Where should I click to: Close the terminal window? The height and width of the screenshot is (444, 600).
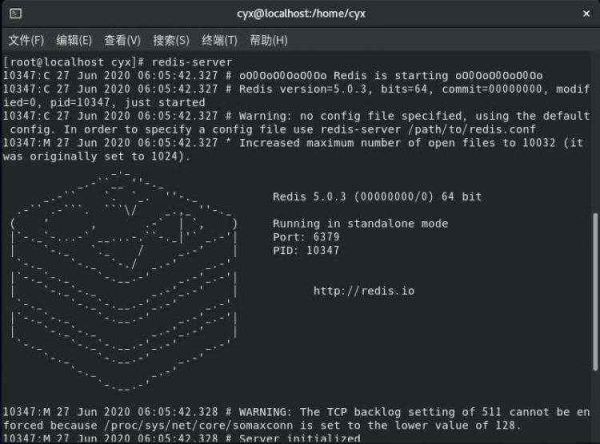pos(586,14)
